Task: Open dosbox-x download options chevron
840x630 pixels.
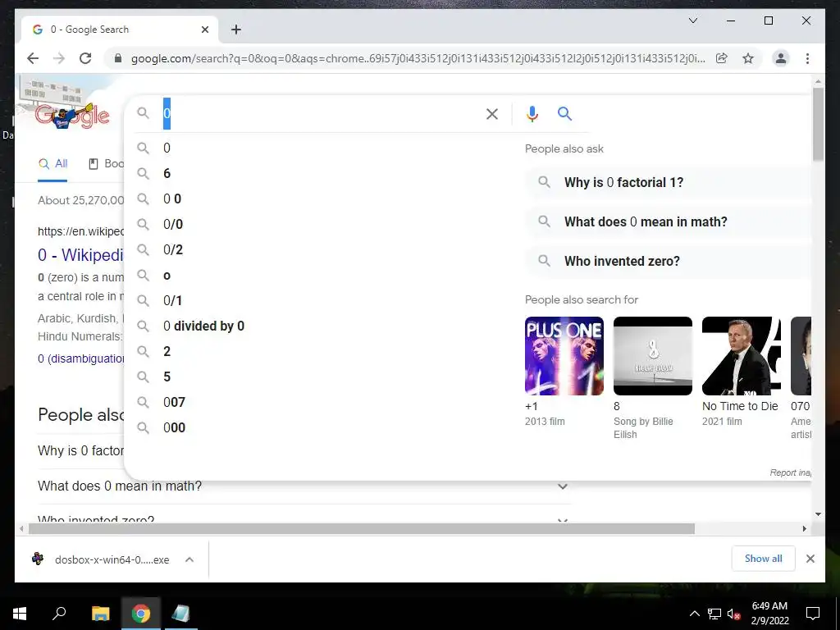Action: tap(189, 559)
